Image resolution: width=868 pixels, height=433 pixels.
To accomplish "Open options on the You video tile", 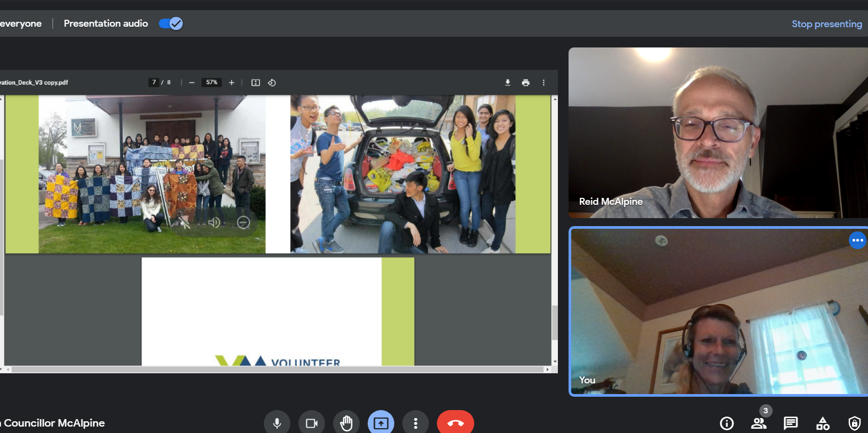I will click(x=857, y=240).
